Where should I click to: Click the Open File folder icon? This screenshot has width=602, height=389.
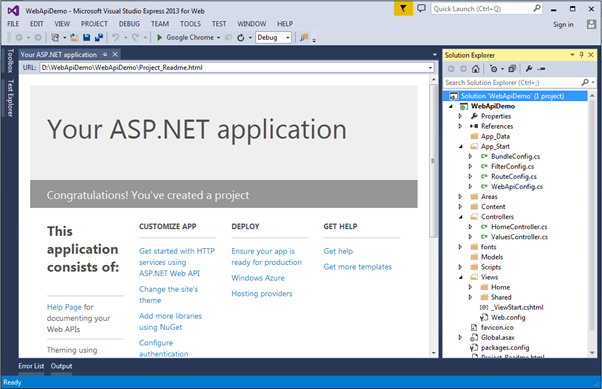tap(74, 38)
